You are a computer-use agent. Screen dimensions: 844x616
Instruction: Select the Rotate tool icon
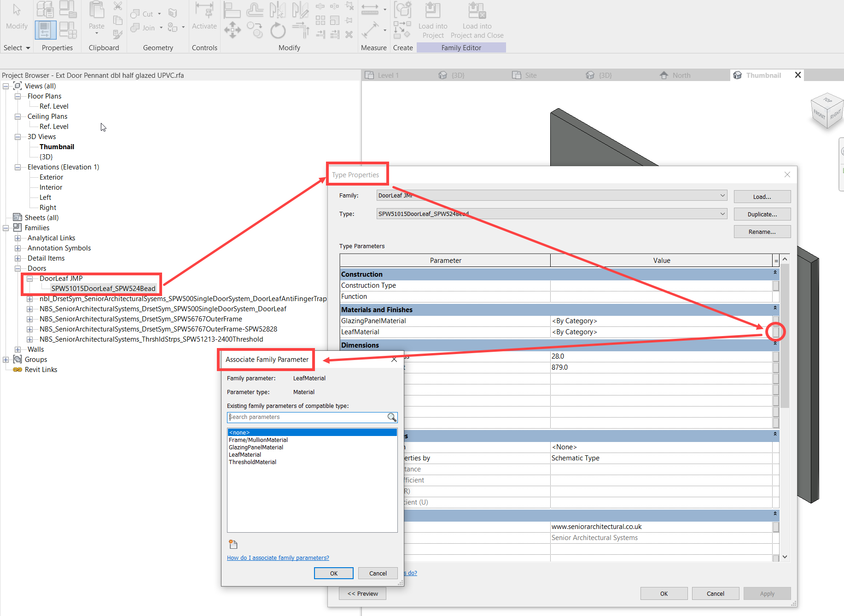278,30
